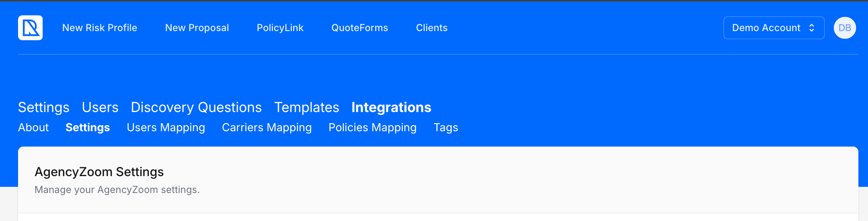Go to New Proposal
The width and height of the screenshot is (868, 221).
pyautogui.click(x=197, y=28)
